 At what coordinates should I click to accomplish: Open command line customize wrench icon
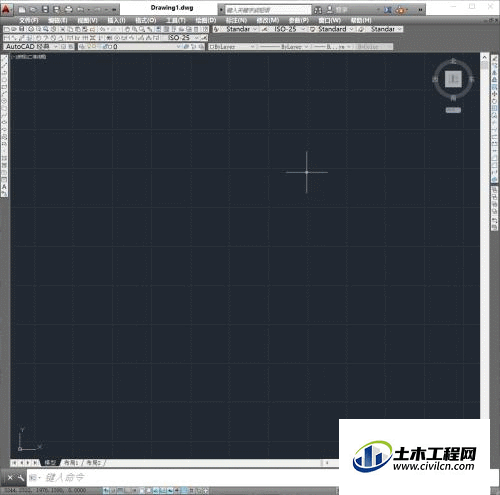[x=21, y=478]
